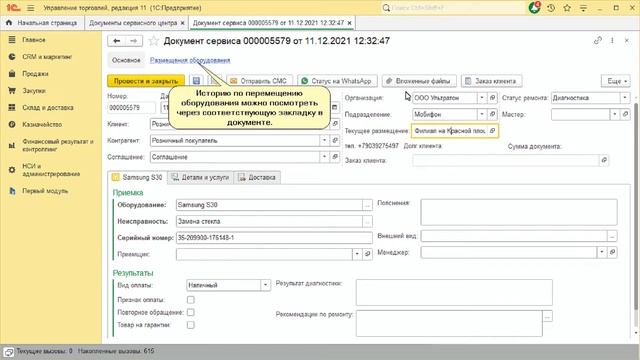Click the Серийный номер input field
The height and width of the screenshot is (360, 640).
click(274, 238)
